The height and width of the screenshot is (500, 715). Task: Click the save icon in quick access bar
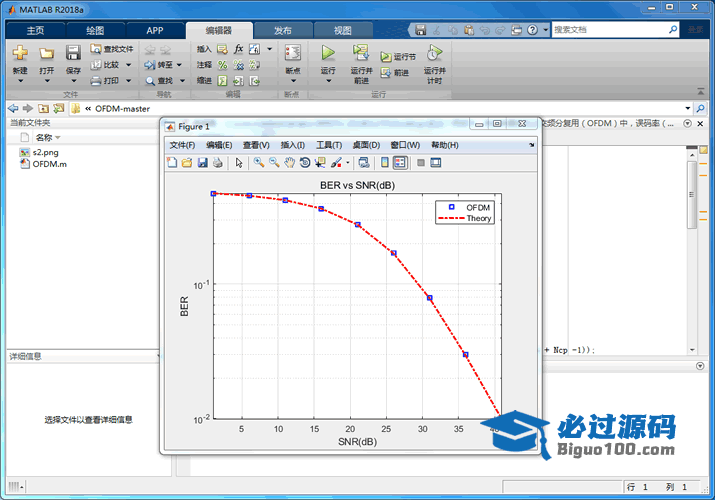(x=420, y=30)
